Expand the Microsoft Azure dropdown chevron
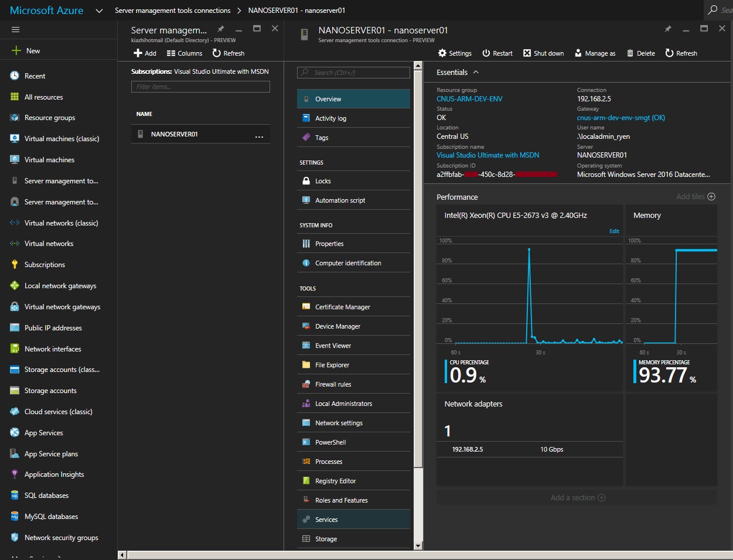The width and height of the screenshot is (733, 560). [99, 11]
